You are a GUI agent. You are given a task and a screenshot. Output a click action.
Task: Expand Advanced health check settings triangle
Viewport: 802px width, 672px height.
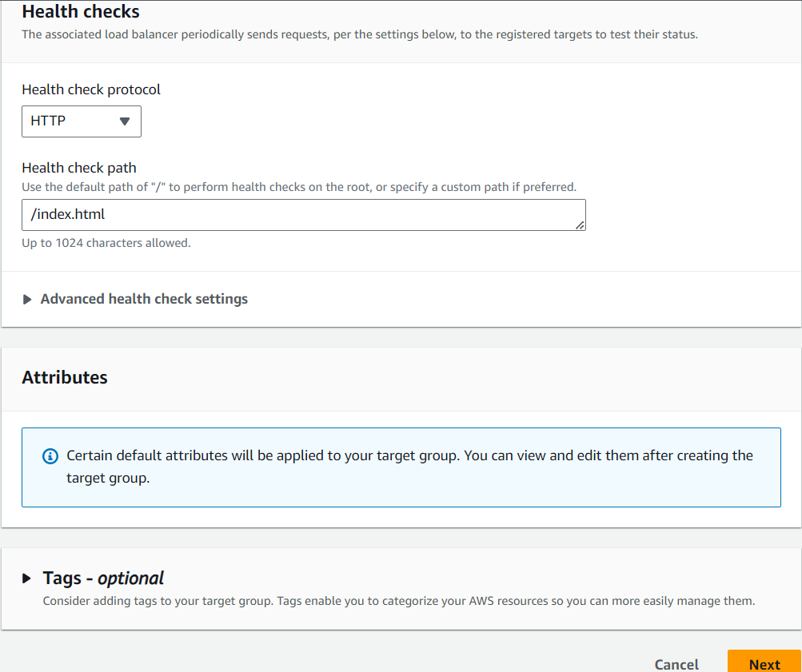[27, 300]
